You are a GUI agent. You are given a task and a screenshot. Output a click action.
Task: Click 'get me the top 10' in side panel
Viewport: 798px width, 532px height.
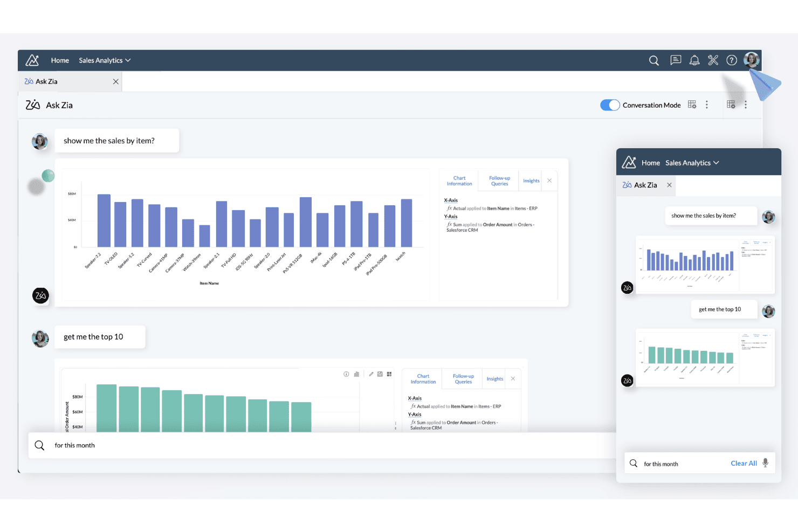click(724, 309)
